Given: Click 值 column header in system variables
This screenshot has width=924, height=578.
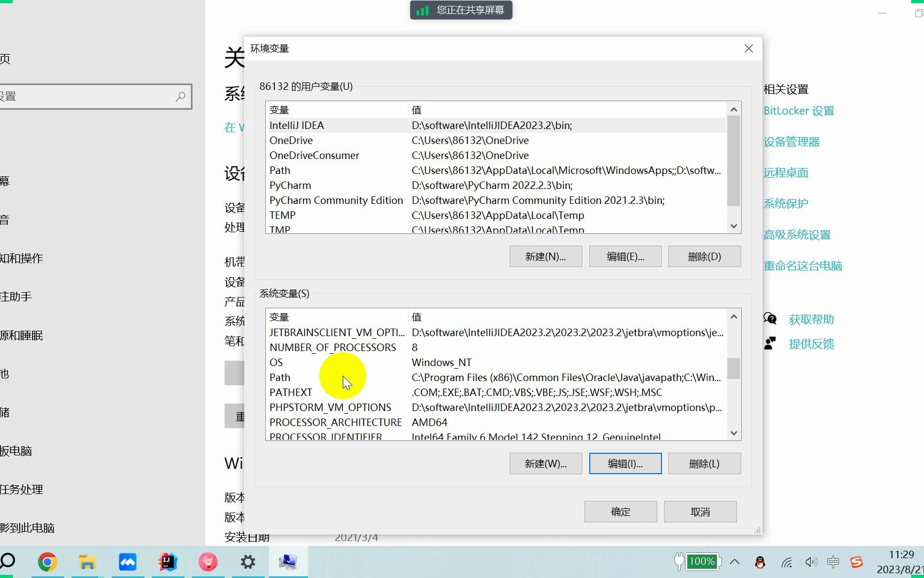Looking at the screenshot, I should pos(567,317).
